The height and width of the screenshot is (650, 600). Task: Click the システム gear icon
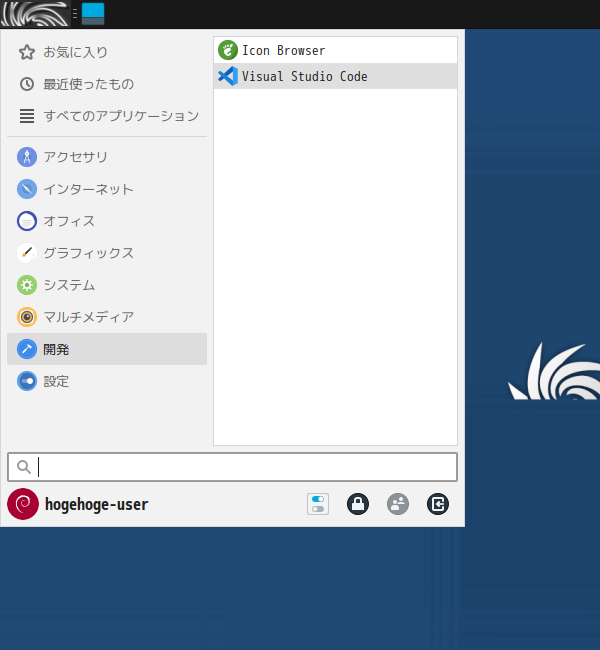(x=27, y=285)
